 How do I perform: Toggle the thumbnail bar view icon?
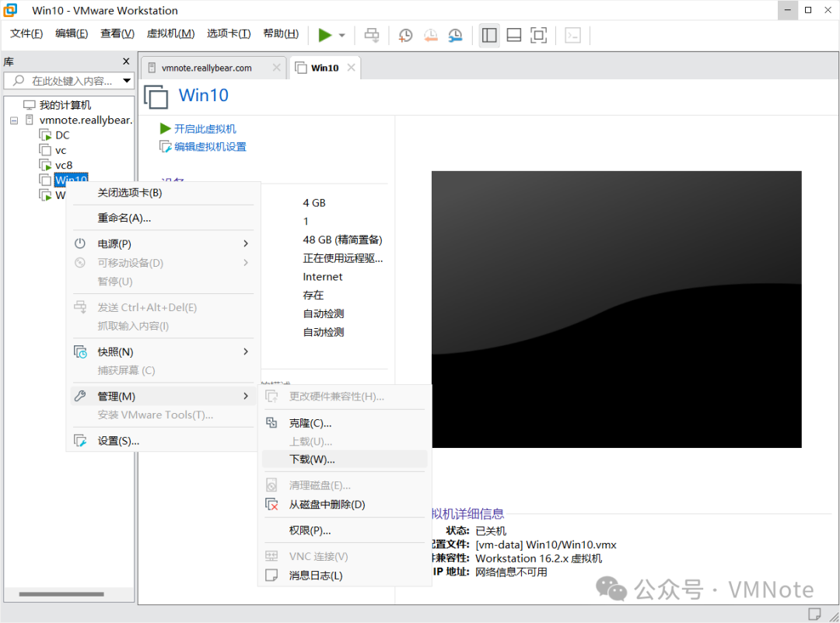click(514, 35)
